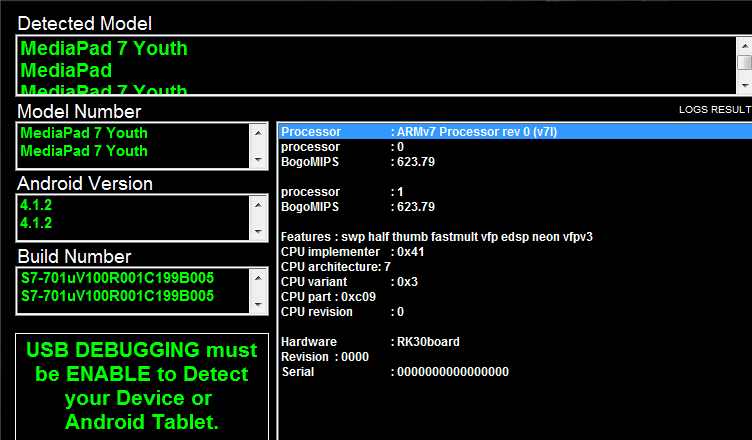The image size is (752, 440).
Task: Click 'CPU architecture: 7' line
Action: coord(336,267)
